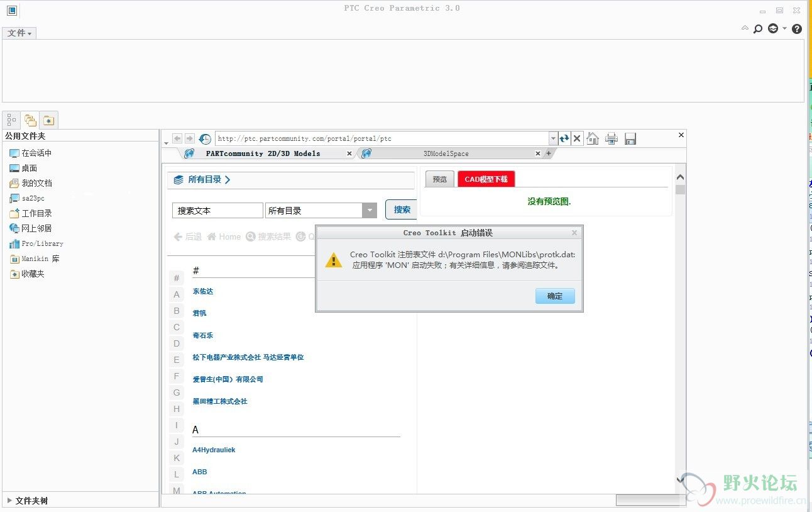Refresh the browser page
812x512 pixels.
[x=564, y=138]
